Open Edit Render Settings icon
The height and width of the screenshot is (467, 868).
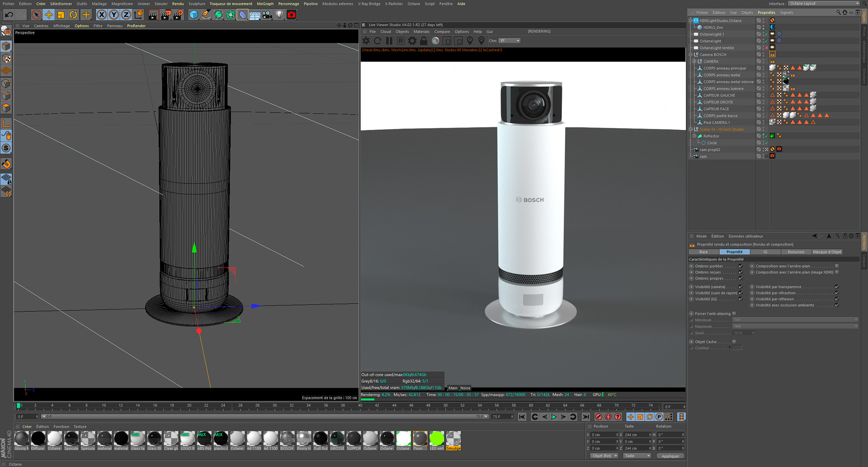tap(178, 15)
